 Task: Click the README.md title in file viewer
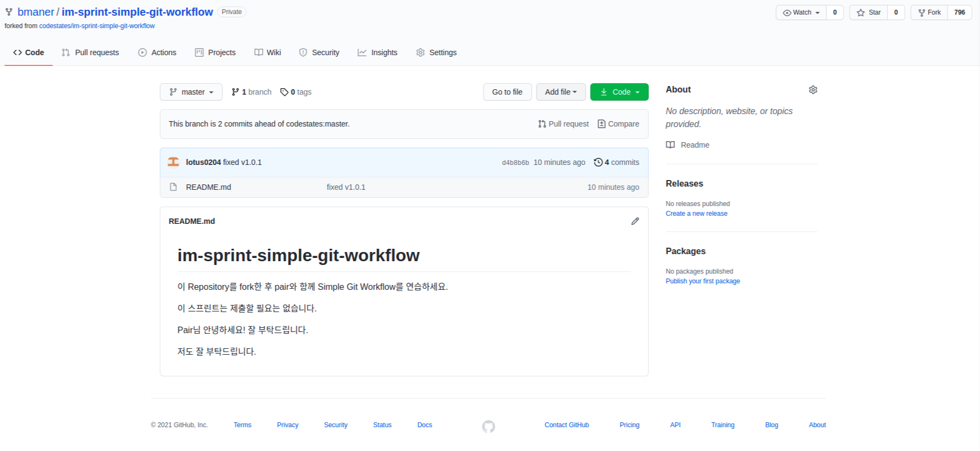pyautogui.click(x=191, y=221)
